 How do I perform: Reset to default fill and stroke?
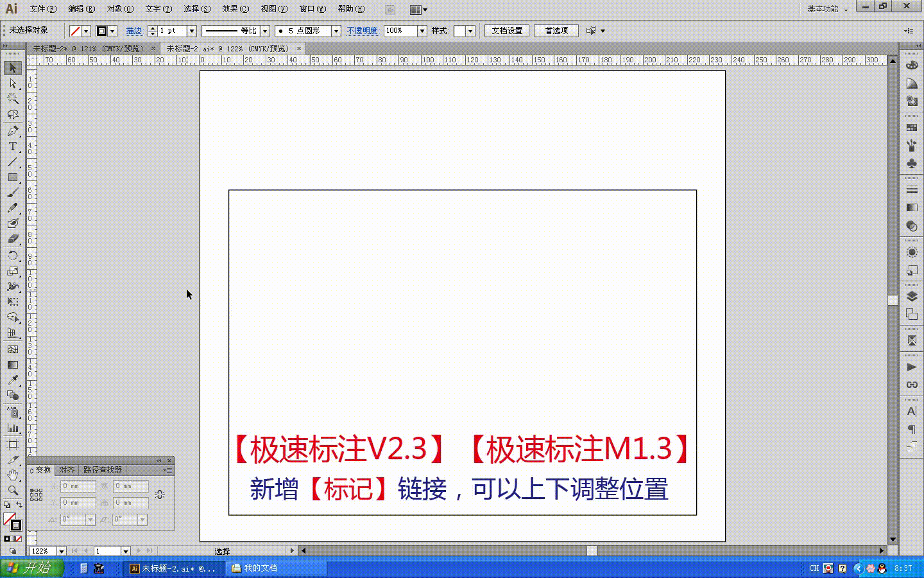coord(7,505)
